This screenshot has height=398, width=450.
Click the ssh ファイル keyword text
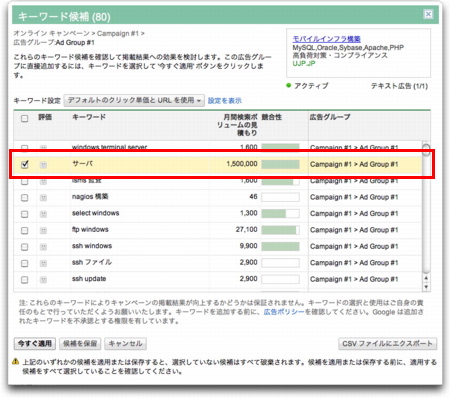[x=92, y=262]
